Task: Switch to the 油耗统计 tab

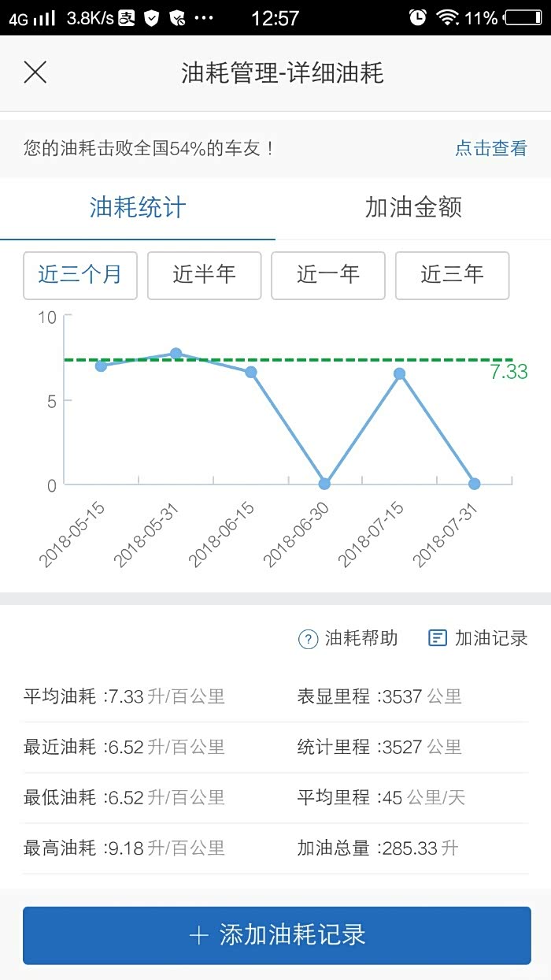Action: pyautogui.click(x=138, y=208)
